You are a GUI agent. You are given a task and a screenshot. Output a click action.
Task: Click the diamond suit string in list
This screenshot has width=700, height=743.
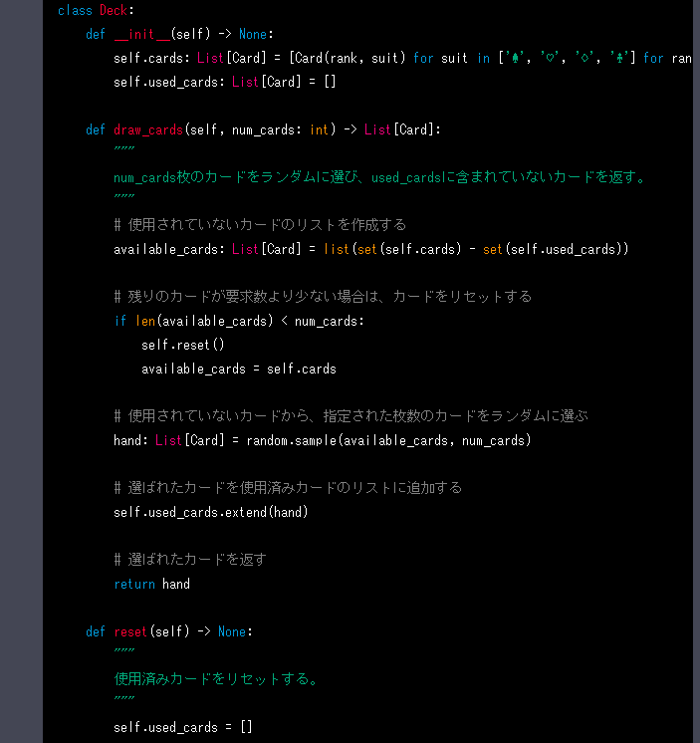[x=584, y=58]
